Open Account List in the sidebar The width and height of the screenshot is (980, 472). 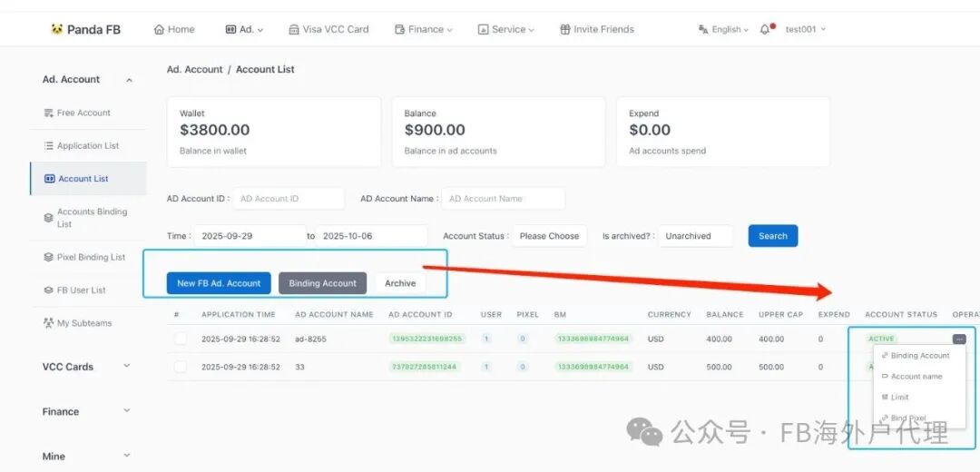[87, 179]
